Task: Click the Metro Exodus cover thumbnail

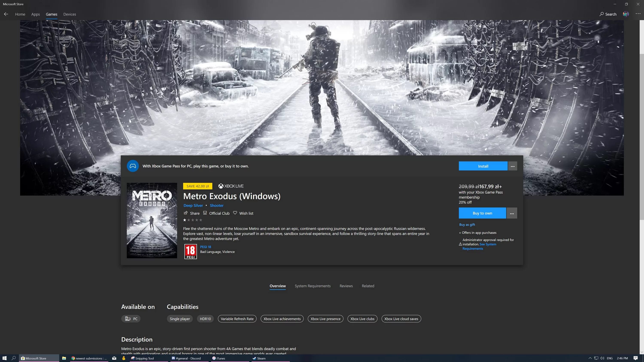Action: pyautogui.click(x=152, y=220)
